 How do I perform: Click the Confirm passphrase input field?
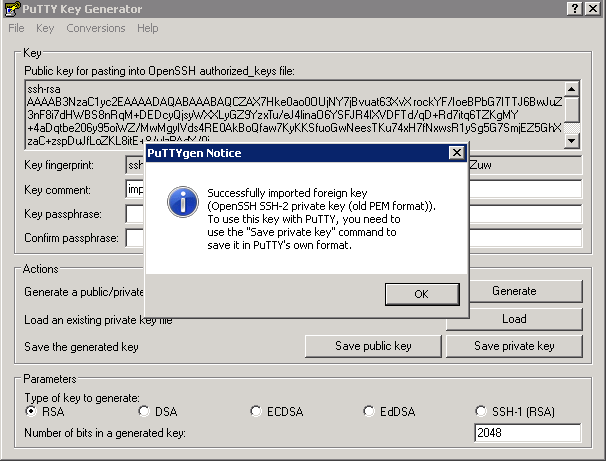(x=354, y=238)
